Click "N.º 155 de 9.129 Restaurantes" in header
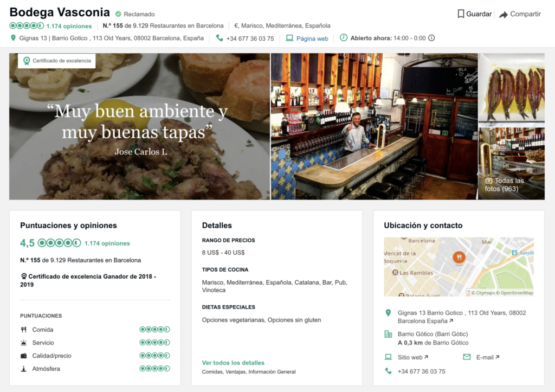The image size is (555, 392). pyautogui.click(x=163, y=25)
